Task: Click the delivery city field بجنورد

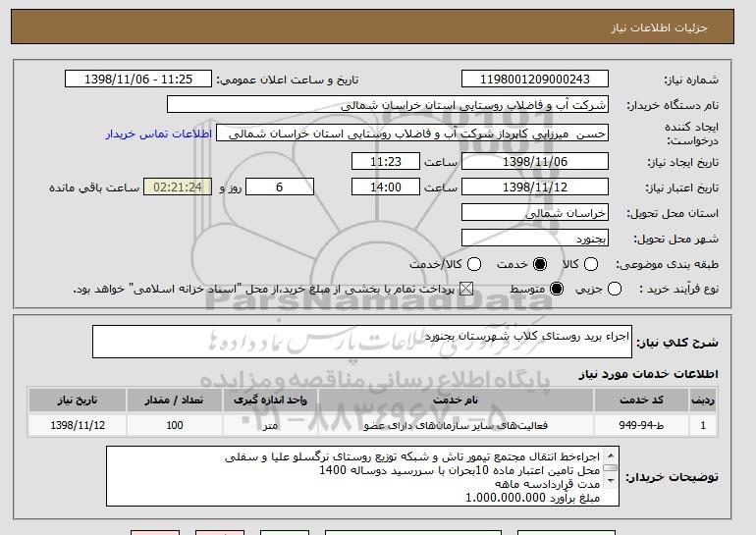Action: [535, 239]
